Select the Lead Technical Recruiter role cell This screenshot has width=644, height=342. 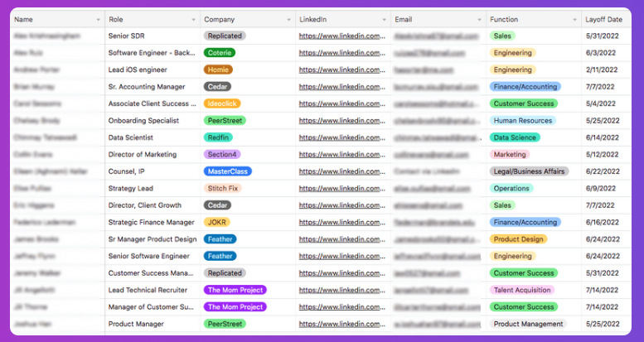point(153,290)
